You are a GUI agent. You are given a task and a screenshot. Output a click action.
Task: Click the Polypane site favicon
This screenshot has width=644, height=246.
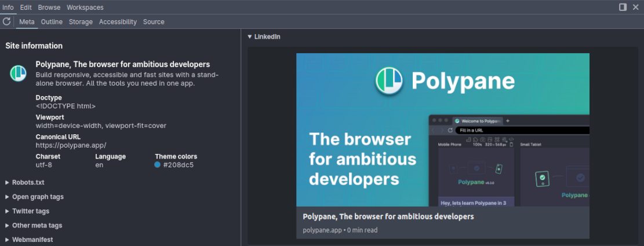18,74
